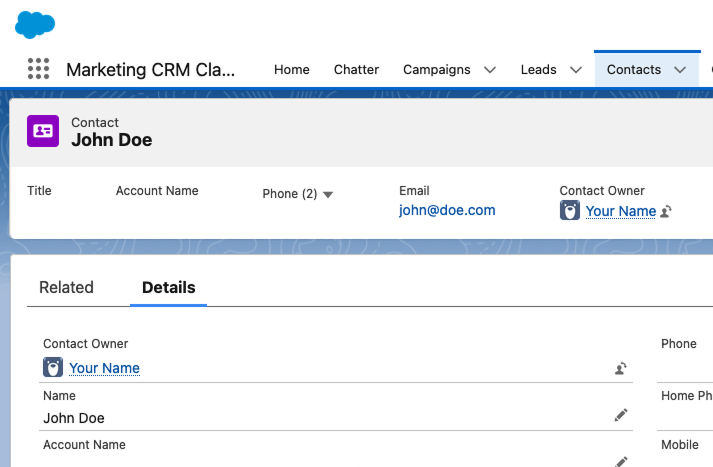Edit the Account Name pencil icon

621,462
